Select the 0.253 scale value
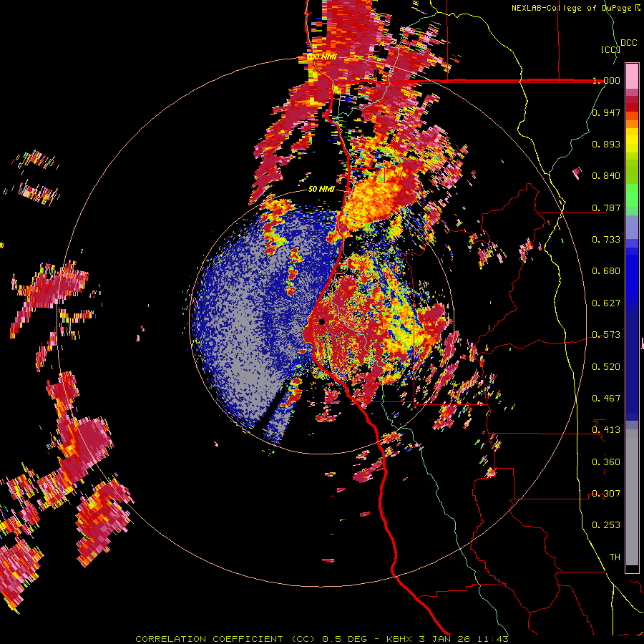 click(606, 525)
